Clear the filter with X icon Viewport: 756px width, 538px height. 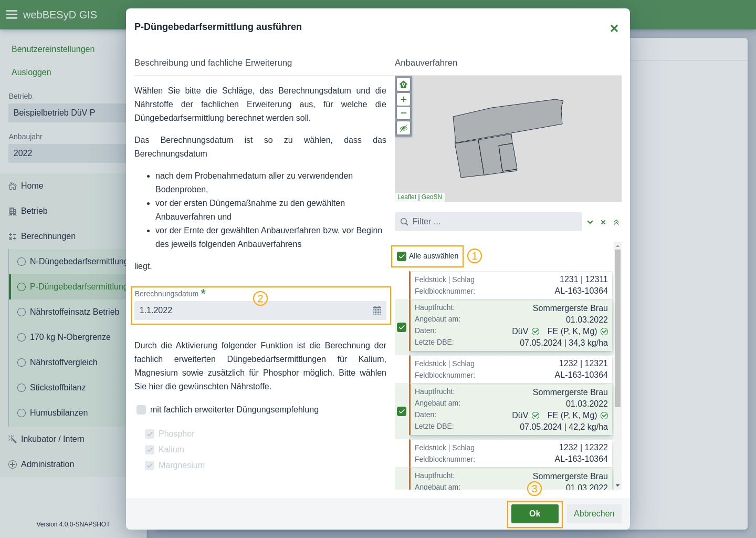pyautogui.click(x=603, y=222)
